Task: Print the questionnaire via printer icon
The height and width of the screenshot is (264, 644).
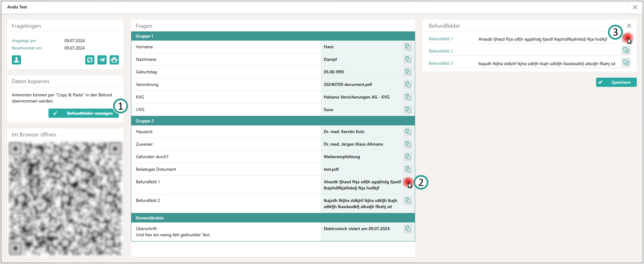Action: [x=114, y=60]
